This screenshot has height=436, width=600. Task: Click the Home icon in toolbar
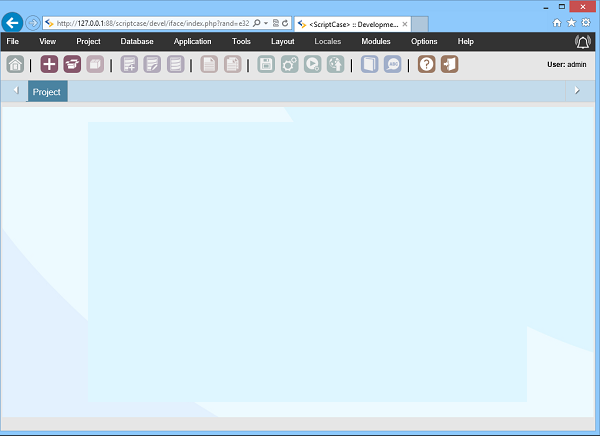16,64
